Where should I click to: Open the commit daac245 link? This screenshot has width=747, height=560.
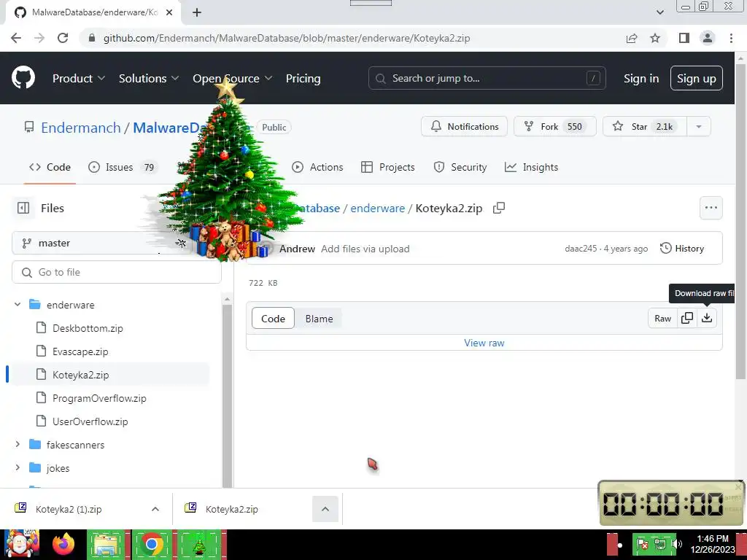click(x=581, y=249)
